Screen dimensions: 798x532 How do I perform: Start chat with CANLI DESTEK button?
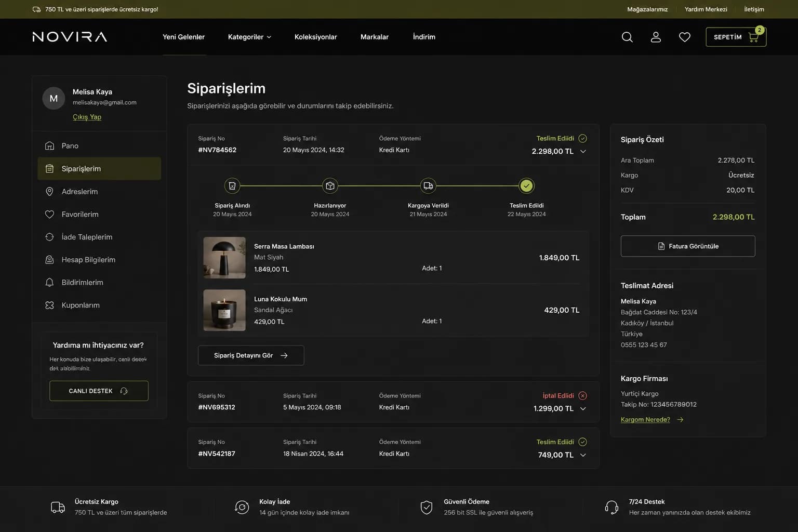pyautogui.click(x=99, y=391)
